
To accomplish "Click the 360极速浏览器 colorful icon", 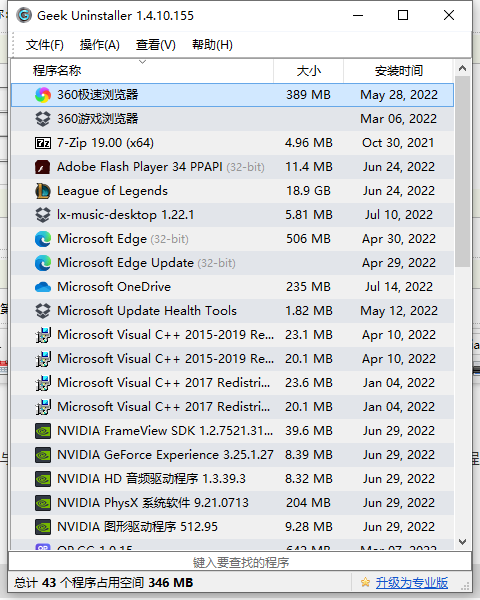I will pos(43,95).
